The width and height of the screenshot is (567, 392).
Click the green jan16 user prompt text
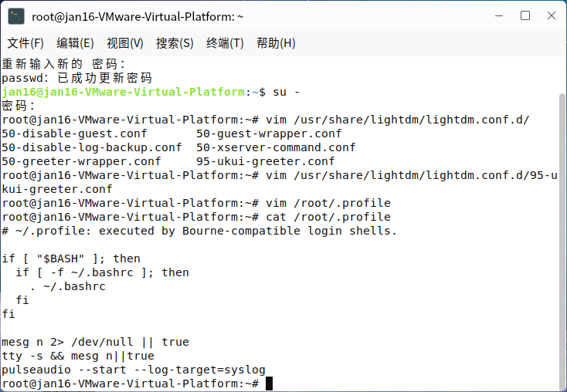pos(124,92)
